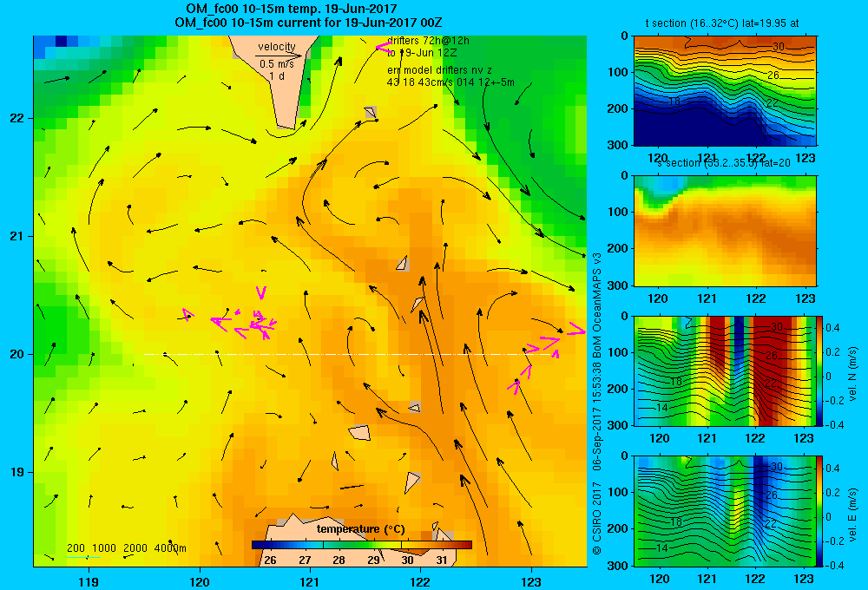The height and width of the screenshot is (590, 868).
Task: Click latitude label 19 on the main map axis
Action: (16, 472)
